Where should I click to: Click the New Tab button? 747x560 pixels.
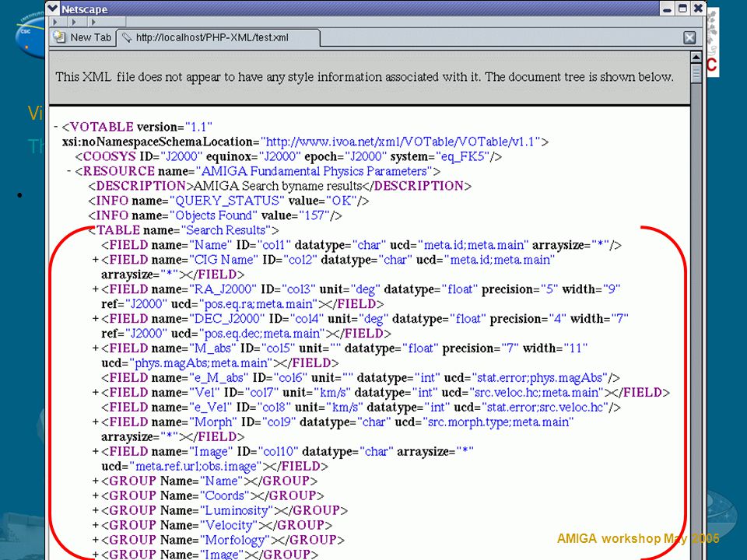tap(83, 37)
